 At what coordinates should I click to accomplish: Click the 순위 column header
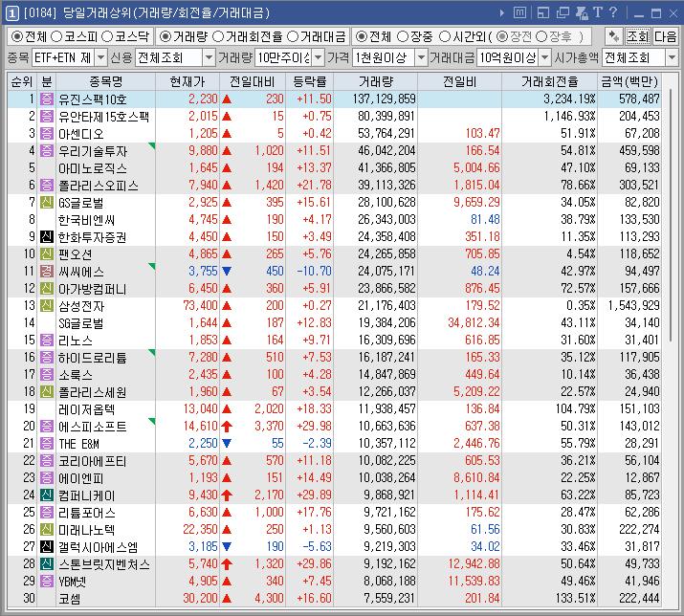point(22,81)
